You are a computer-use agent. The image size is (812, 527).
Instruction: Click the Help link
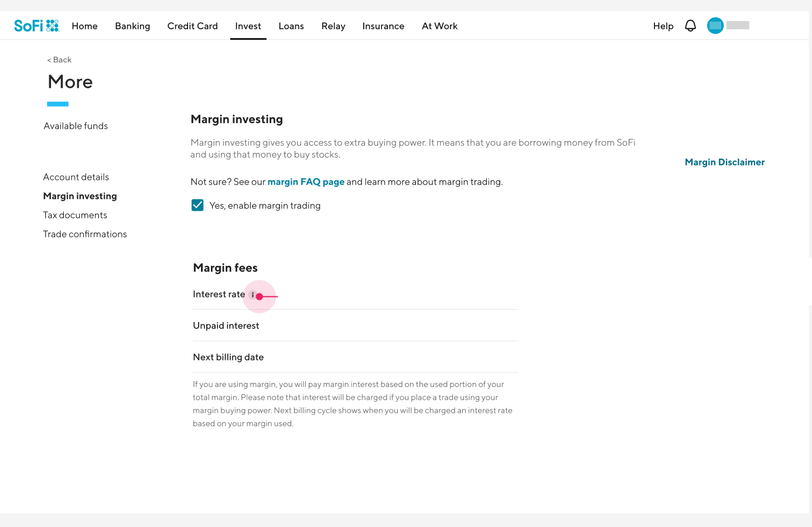[x=663, y=26]
